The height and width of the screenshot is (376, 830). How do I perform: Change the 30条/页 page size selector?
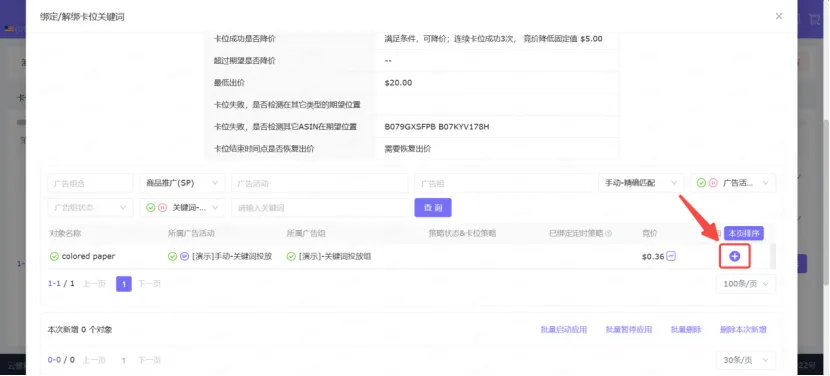[746, 360]
